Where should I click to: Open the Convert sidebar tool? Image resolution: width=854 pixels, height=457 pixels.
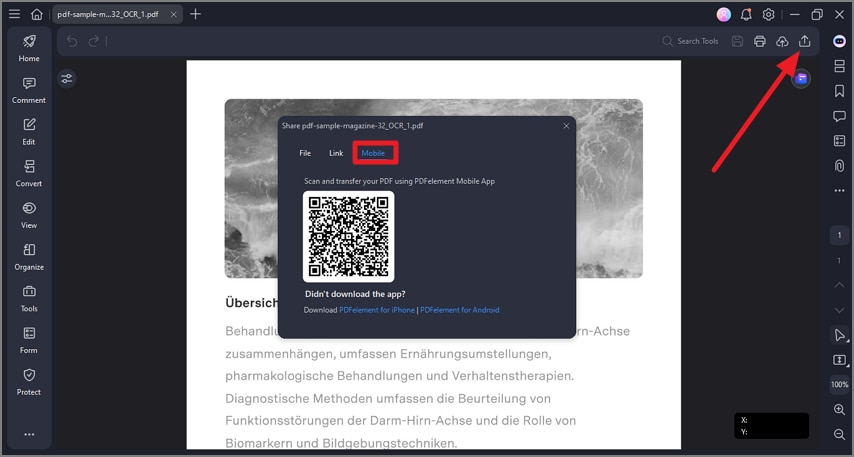coord(29,173)
